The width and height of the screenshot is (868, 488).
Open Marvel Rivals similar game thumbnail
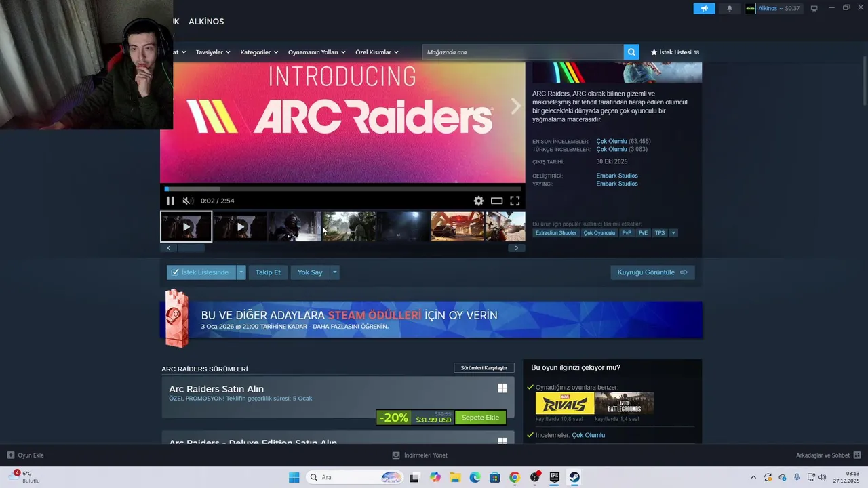(564, 403)
